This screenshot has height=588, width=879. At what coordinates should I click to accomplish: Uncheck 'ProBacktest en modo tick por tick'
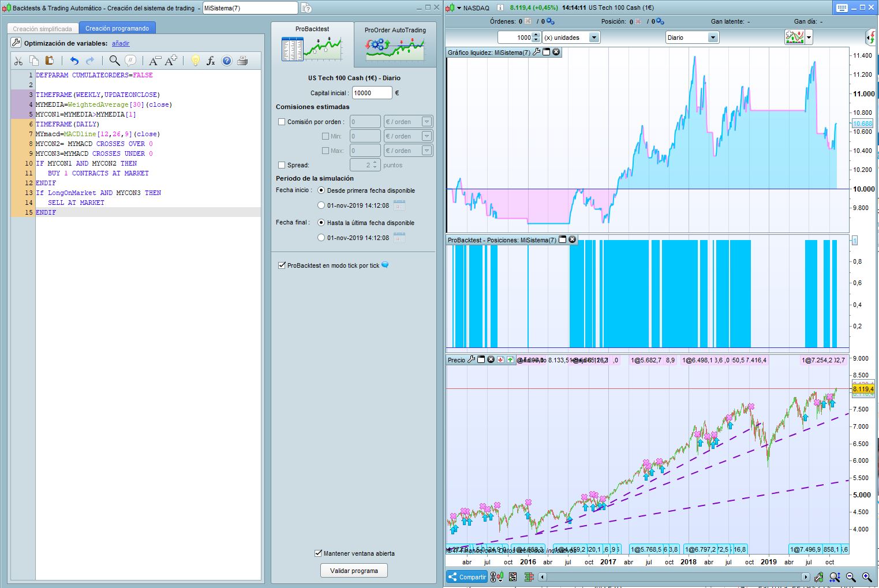[282, 265]
